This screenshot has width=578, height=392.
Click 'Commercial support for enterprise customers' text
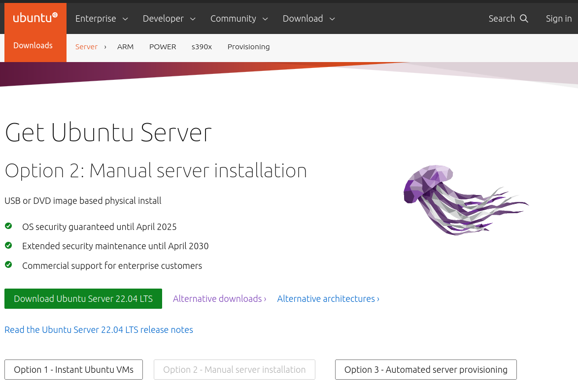tap(112, 265)
